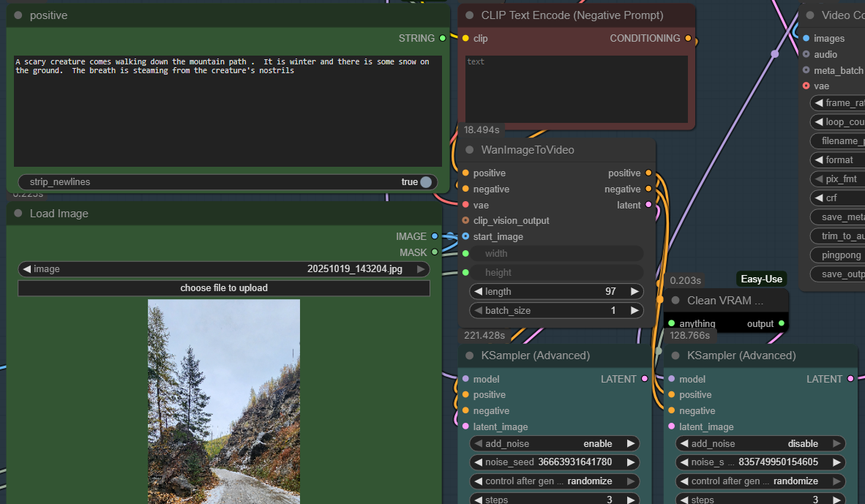Decrease the batch_size value with left arrow
This screenshot has width=865, height=504.
coord(479,310)
